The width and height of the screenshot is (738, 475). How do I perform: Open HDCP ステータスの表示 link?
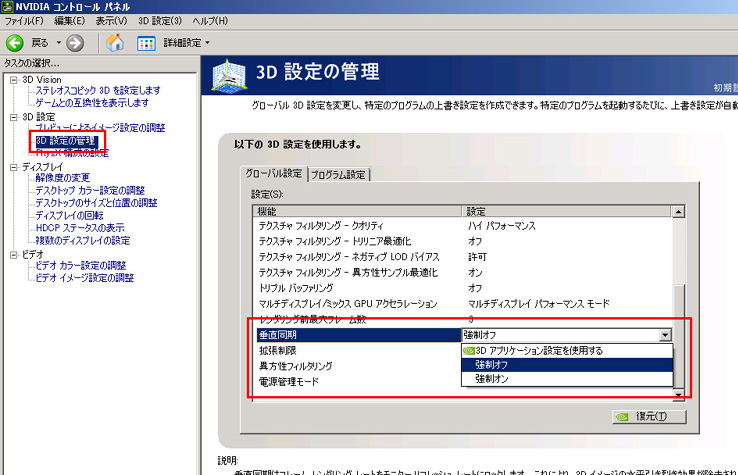80,228
